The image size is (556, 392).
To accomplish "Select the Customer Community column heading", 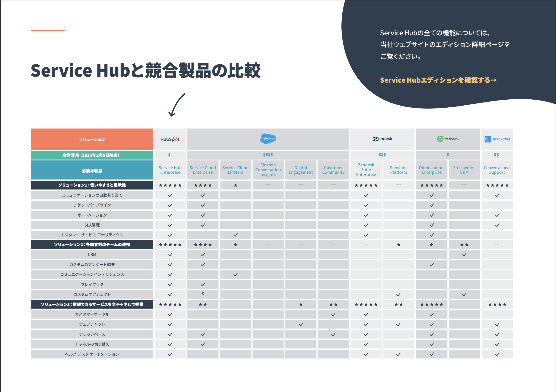I will 333,170.
